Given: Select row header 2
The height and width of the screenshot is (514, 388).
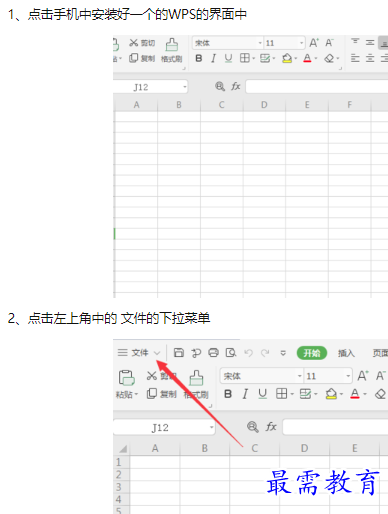Looking at the screenshot, I should coord(121,474).
